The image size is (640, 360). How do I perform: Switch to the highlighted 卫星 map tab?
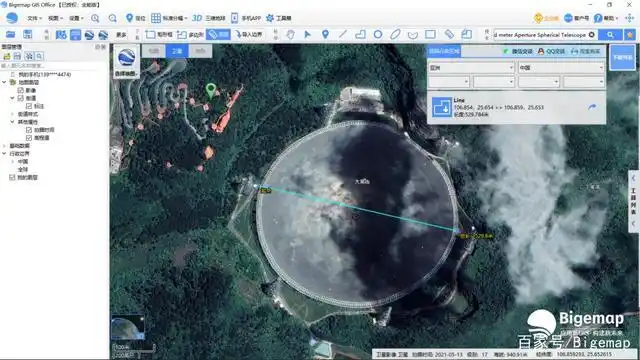pyautogui.click(x=177, y=51)
